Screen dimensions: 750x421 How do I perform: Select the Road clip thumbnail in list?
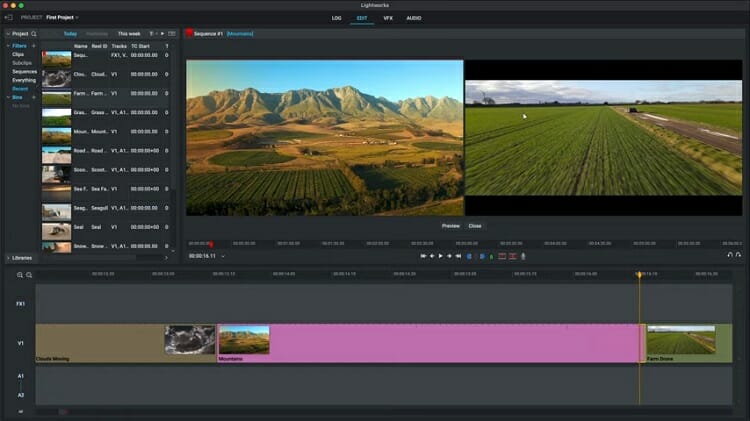56,155
